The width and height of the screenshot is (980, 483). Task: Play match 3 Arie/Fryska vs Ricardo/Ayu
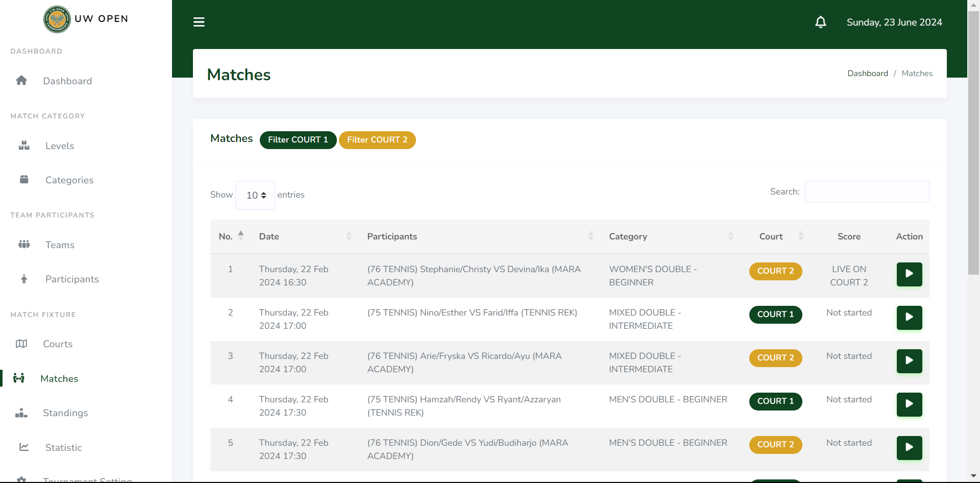909,361
